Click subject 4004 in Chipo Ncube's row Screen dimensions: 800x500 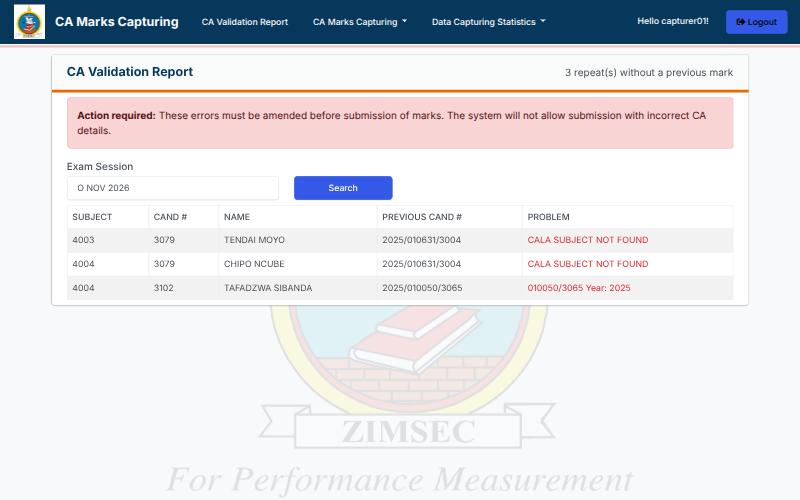pos(83,264)
